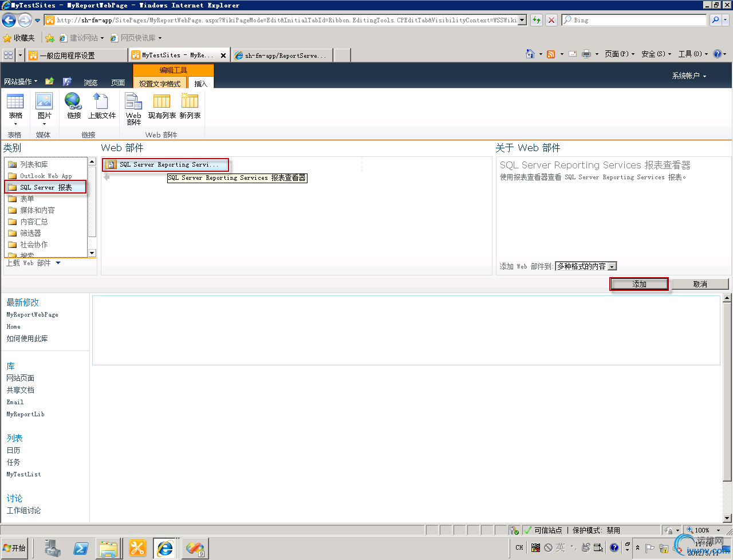
Task: Click the Cancel (取消) button
Action: click(x=700, y=284)
